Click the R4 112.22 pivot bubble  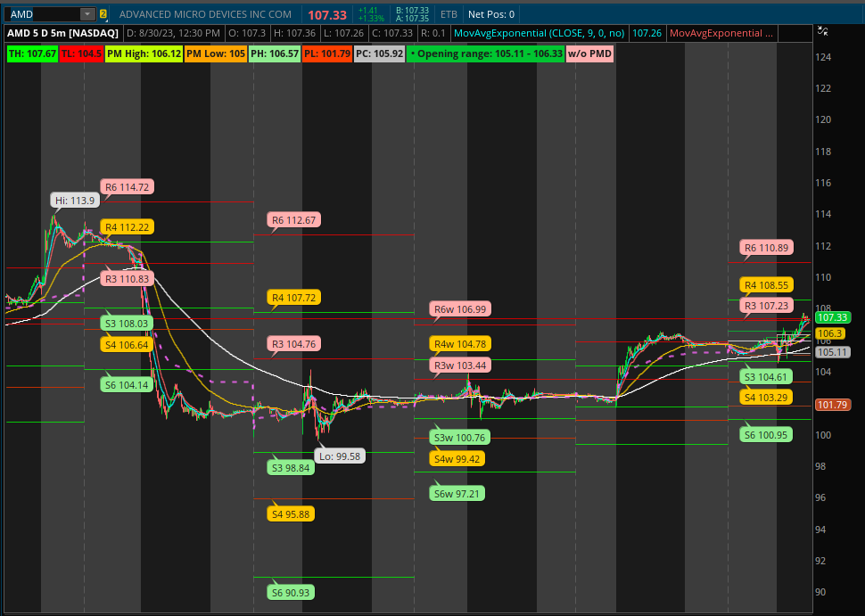pyautogui.click(x=127, y=226)
